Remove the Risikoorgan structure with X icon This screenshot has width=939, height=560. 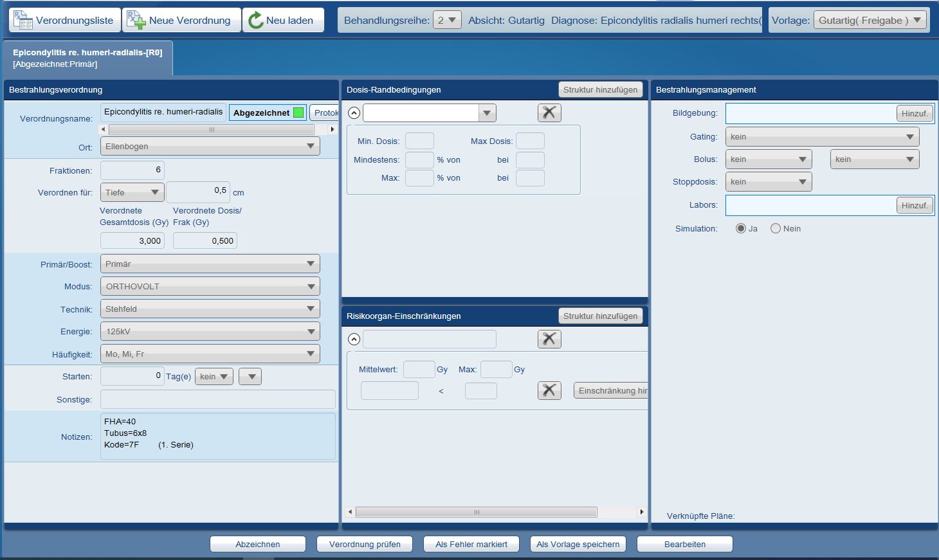[549, 339]
